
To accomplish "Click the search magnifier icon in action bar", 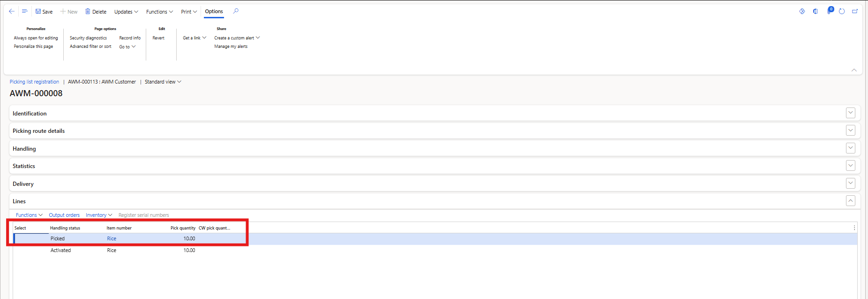I will [236, 11].
